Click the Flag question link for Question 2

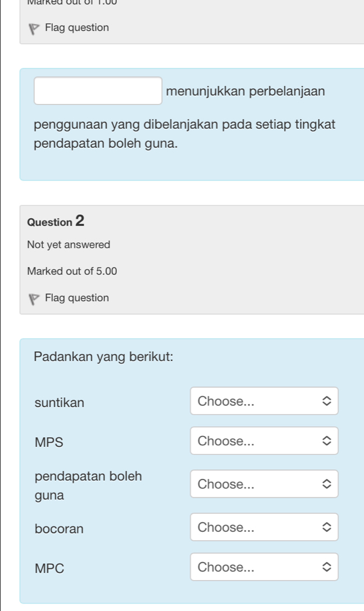77,298
